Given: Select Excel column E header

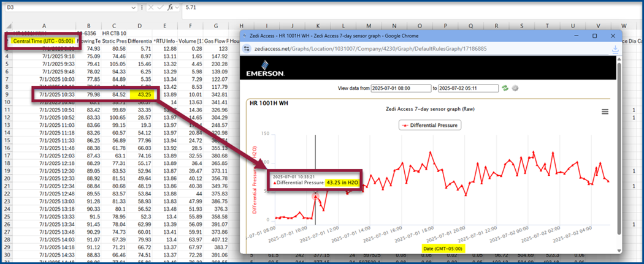Looking at the screenshot, I should [165, 26].
